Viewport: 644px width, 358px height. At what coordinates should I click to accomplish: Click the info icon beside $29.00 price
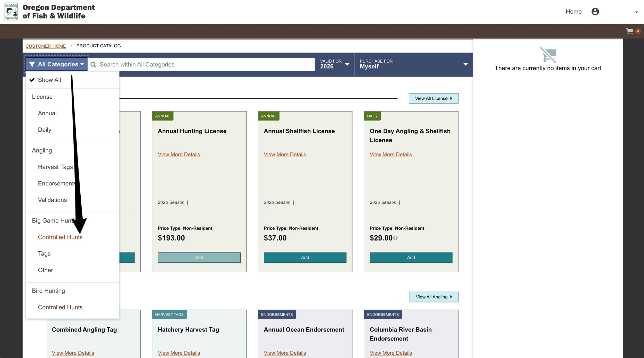[x=395, y=238]
